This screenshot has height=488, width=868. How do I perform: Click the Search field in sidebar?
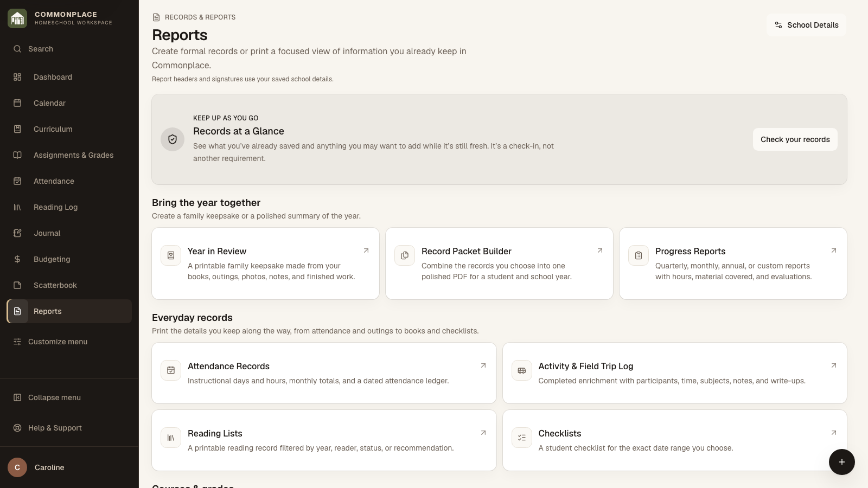(x=69, y=49)
